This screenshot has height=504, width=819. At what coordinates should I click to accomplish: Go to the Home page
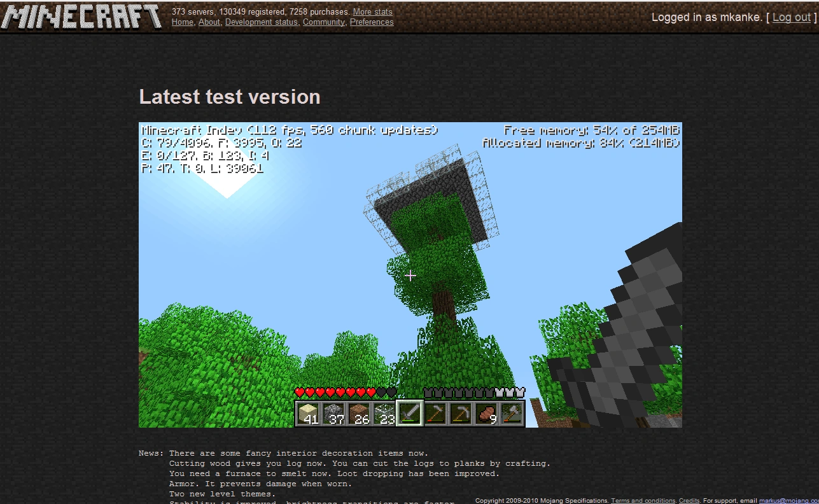coord(183,22)
